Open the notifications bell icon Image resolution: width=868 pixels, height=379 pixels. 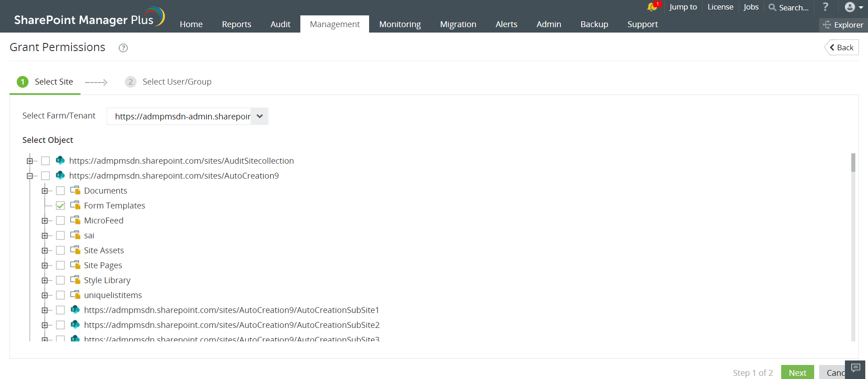coord(652,7)
